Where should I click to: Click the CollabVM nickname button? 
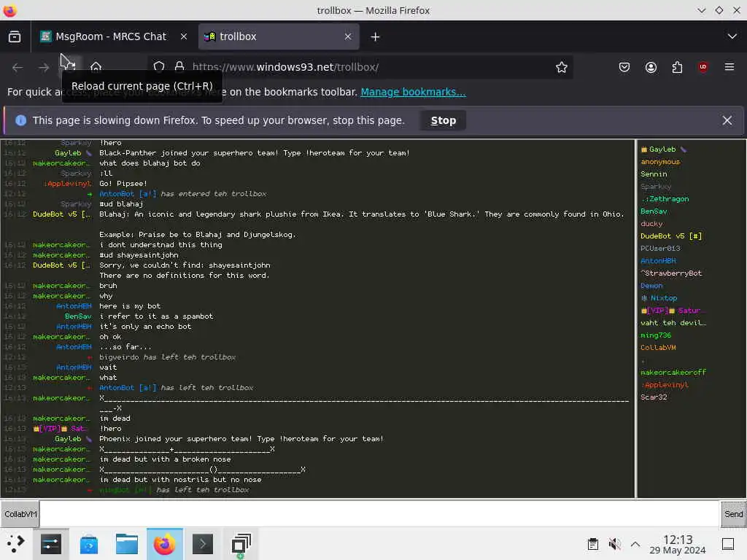(20, 514)
